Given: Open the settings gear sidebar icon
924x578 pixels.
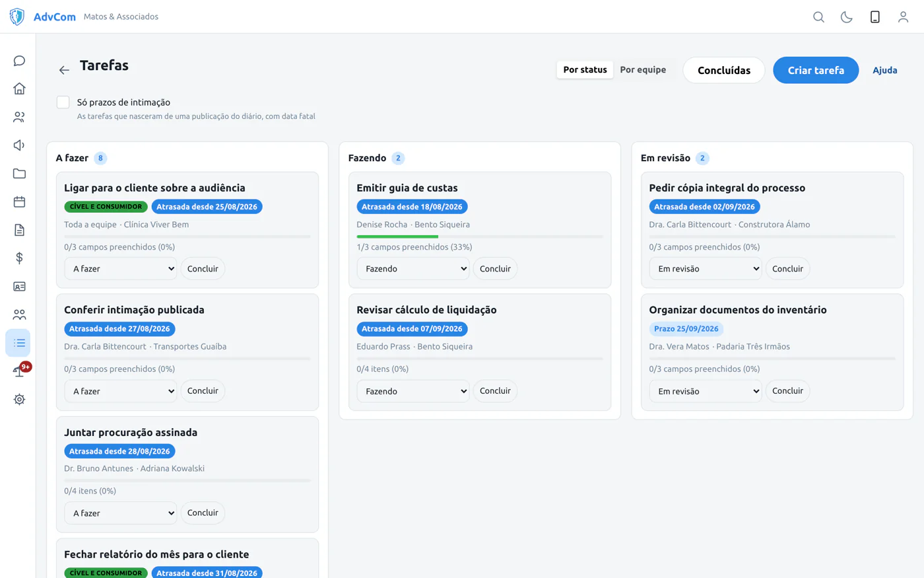Looking at the screenshot, I should 19,400.
